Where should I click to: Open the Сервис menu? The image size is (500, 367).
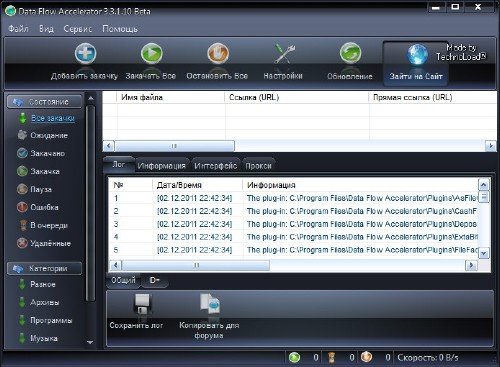(78, 29)
